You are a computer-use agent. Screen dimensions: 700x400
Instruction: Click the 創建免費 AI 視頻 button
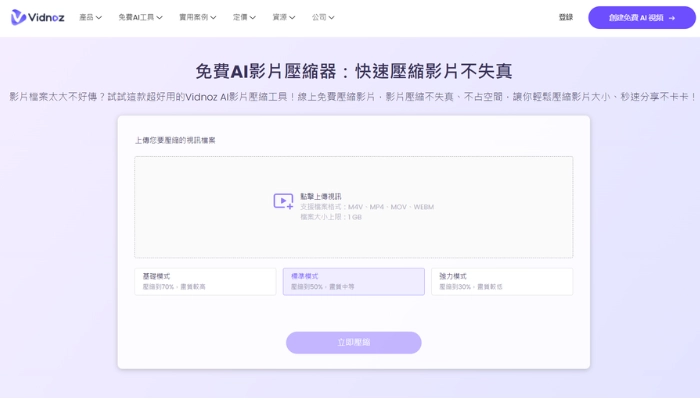(642, 18)
